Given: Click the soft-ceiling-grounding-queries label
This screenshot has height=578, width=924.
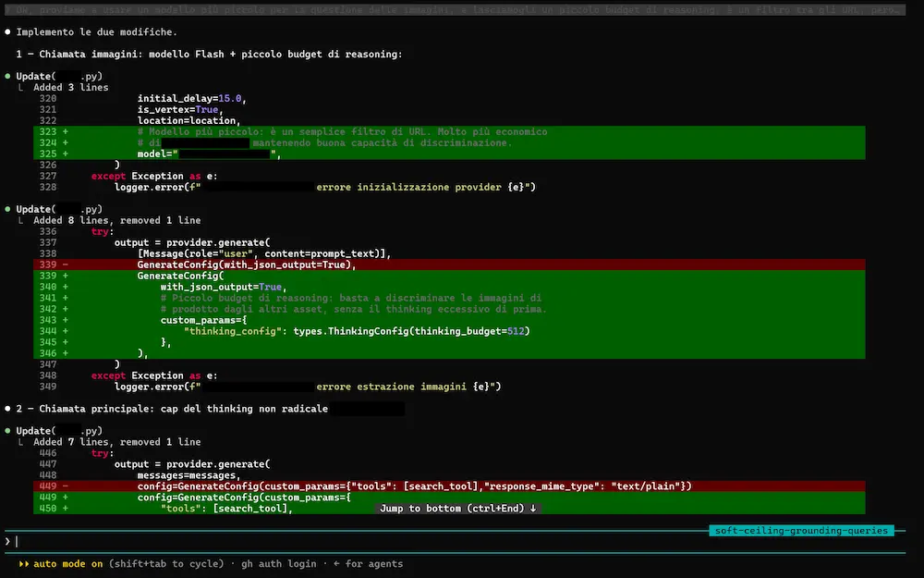Looking at the screenshot, I should click(x=801, y=531).
